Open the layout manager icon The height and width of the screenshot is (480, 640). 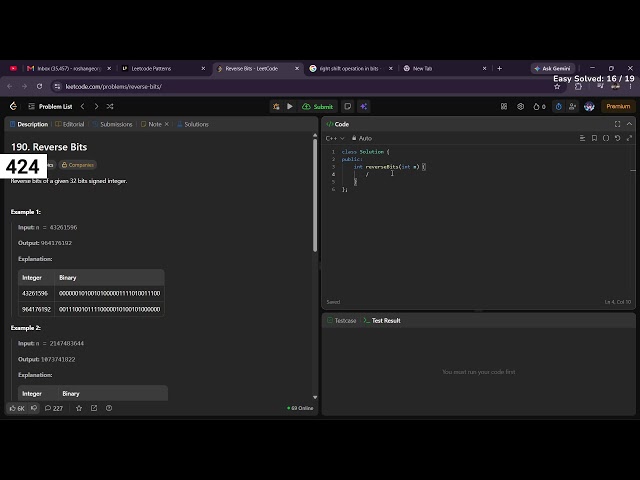click(x=504, y=107)
